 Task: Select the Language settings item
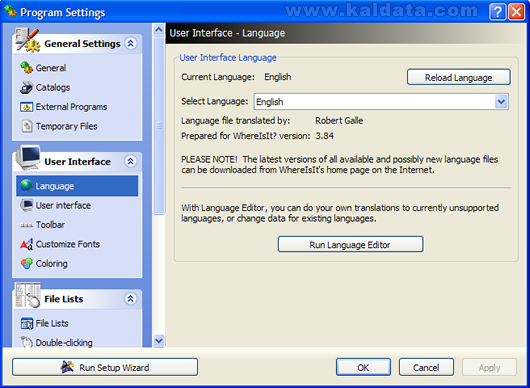77,186
